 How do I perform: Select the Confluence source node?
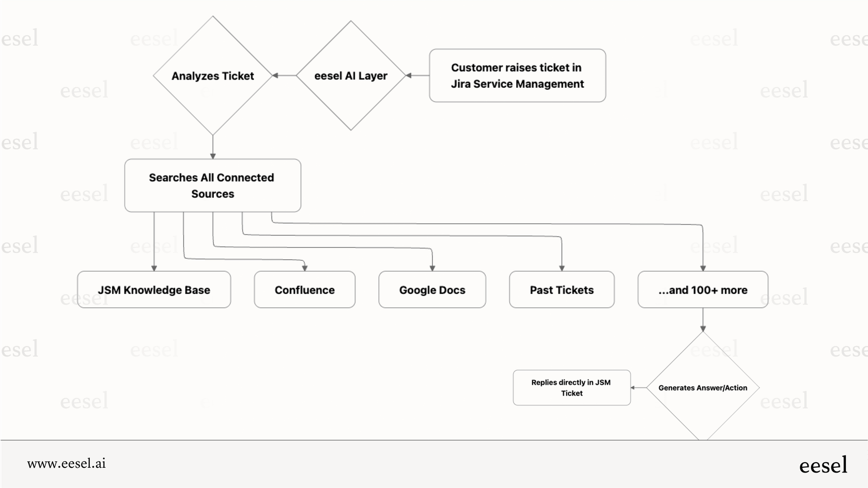[x=304, y=290]
